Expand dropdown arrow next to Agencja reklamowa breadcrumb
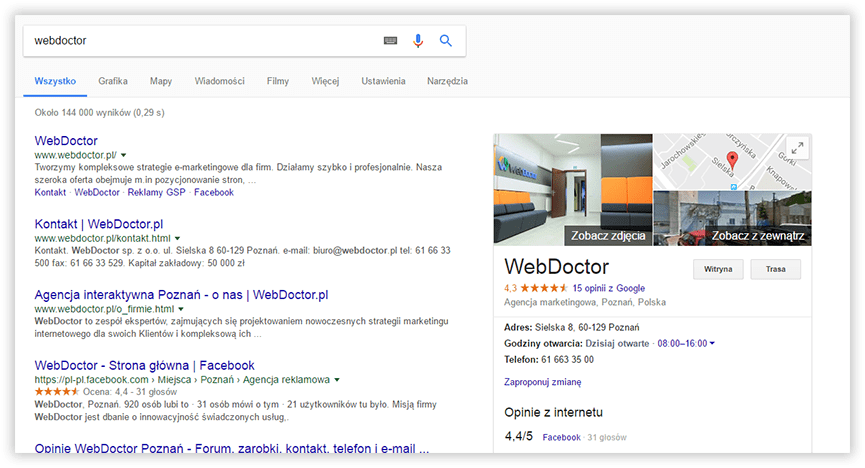Viewport: 865px width, 468px height. (337, 380)
